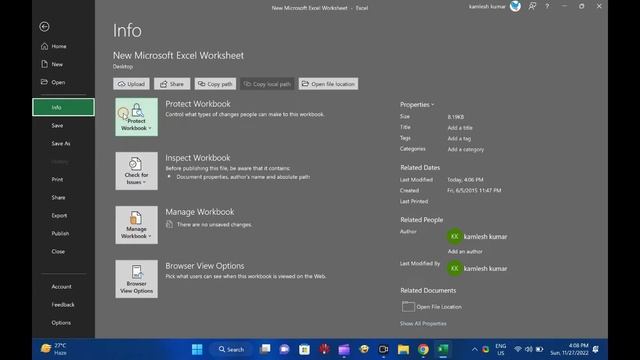Click the colorful tray icon beside chevron

[485, 349]
